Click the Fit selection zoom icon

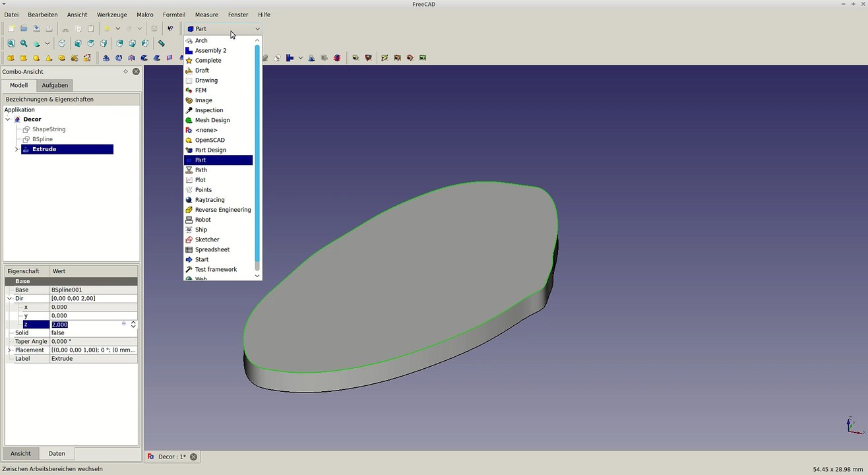[x=24, y=44]
